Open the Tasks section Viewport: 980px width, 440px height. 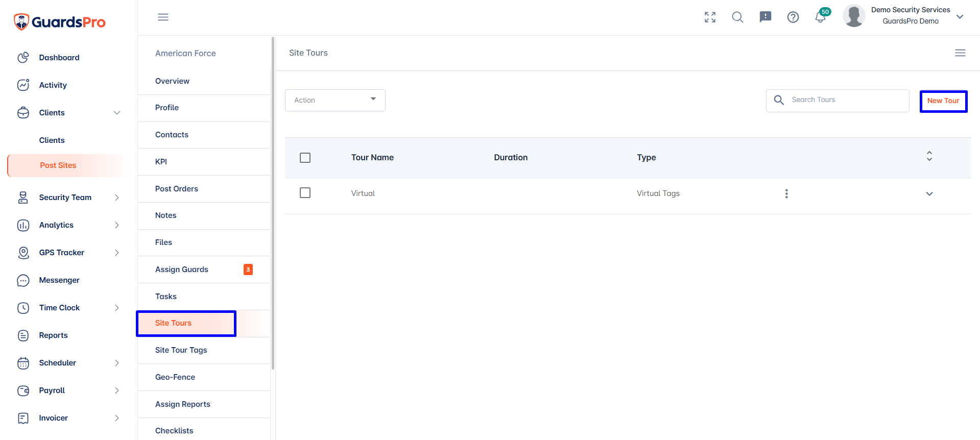point(204,297)
